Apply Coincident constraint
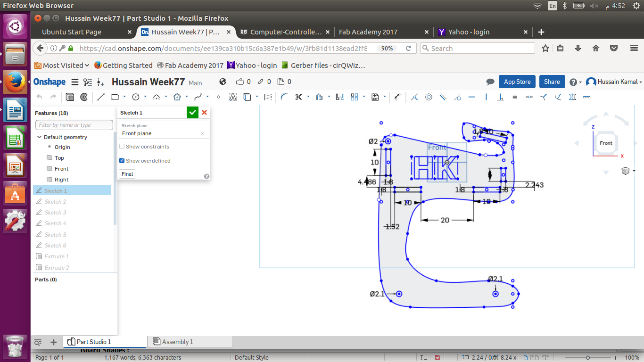Image resolution: width=644 pixels, height=362 pixels. [414, 97]
